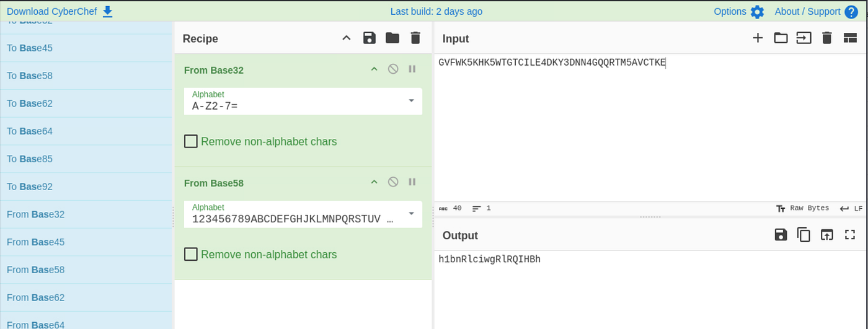868x329 pixels.
Task: Open folder as input icon
Action: [781, 38]
